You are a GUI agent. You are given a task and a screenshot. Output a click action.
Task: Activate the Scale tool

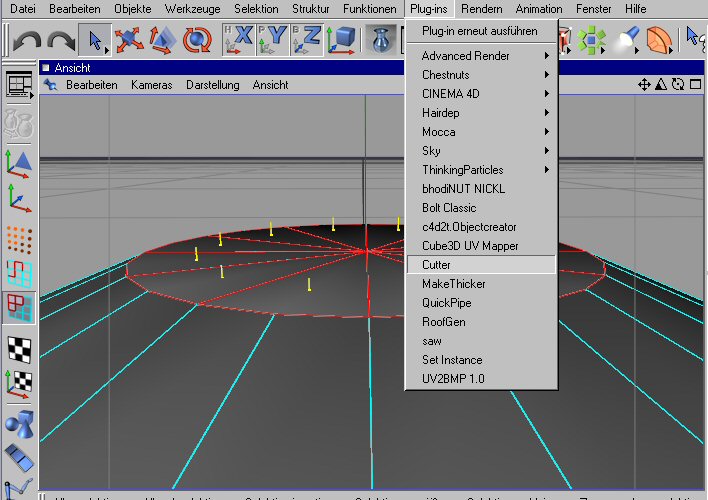pyautogui.click(x=163, y=41)
